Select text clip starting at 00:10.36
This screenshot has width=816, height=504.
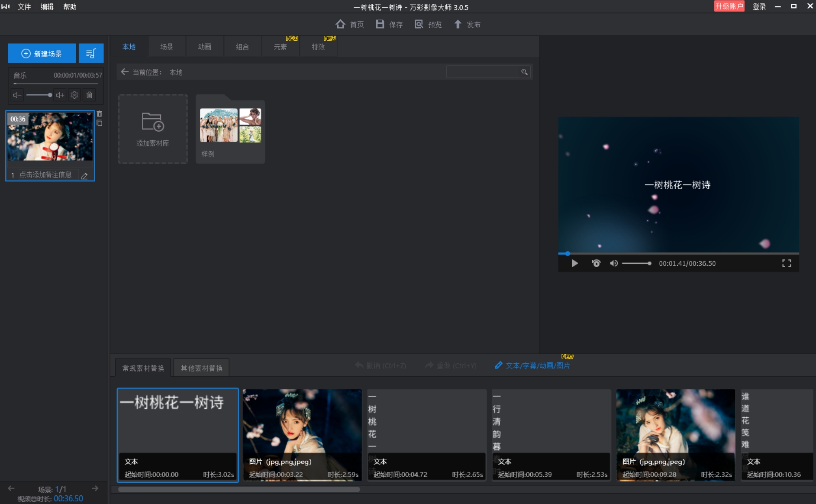tap(777, 435)
